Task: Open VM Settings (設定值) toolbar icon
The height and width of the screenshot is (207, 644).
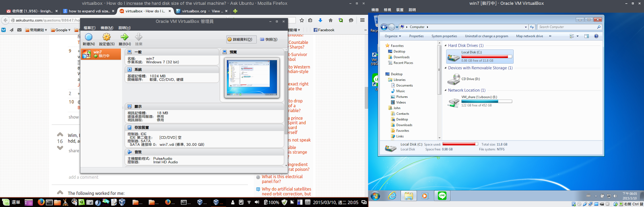Action: point(107,37)
